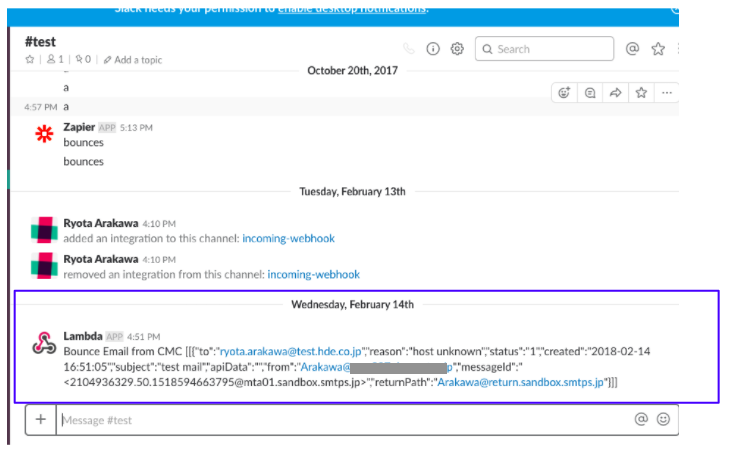Click the Wednesday, February 14th date label
Image resolution: width=739 pixels, height=453 pixels.
point(353,305)
